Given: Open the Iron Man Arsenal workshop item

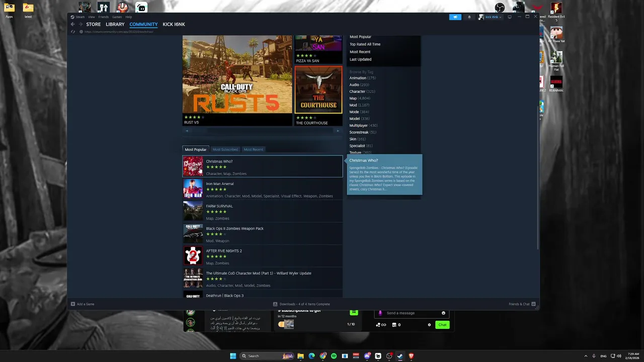Looking at the screenshot, I should pyautogui.click(x=262, y=189).
